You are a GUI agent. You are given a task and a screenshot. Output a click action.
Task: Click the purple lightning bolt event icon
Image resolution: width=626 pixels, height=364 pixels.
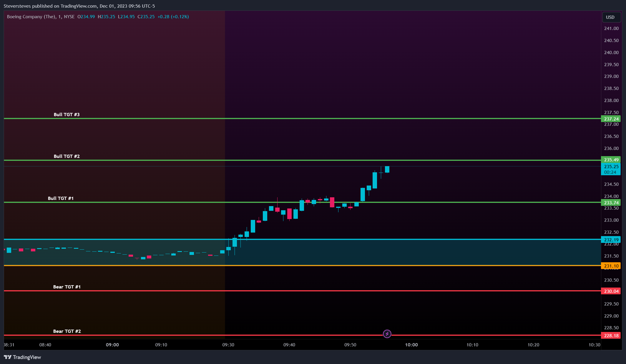point(387,334)
